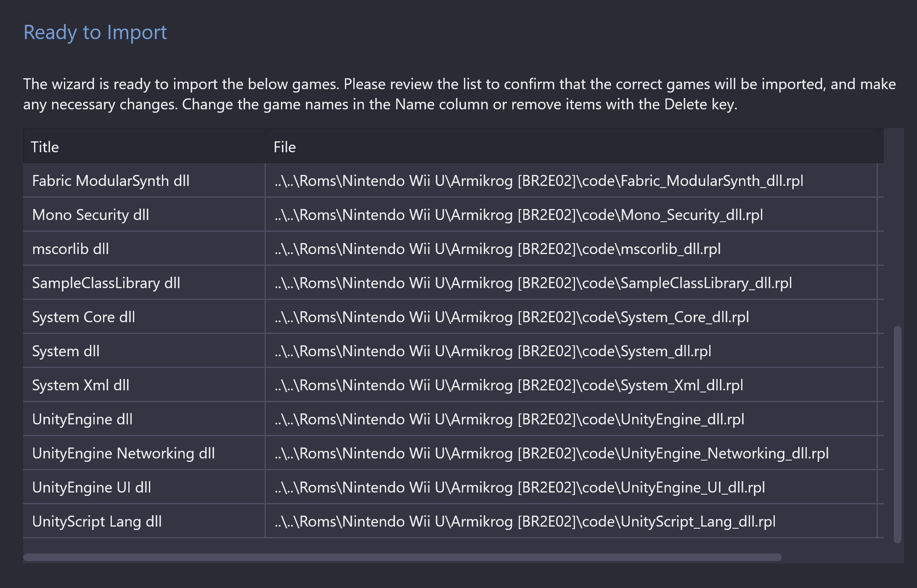Click the horizontal scrollbar thumb

tap(403, 557)
